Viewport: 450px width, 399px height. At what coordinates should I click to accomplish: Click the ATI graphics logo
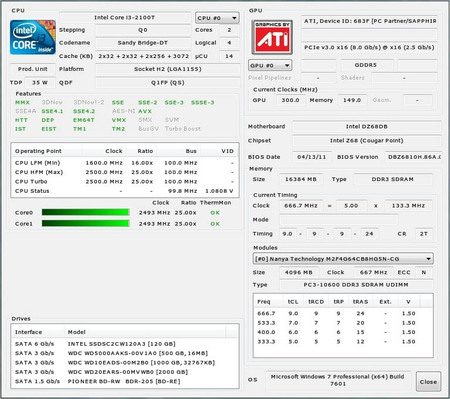(272, 37)
